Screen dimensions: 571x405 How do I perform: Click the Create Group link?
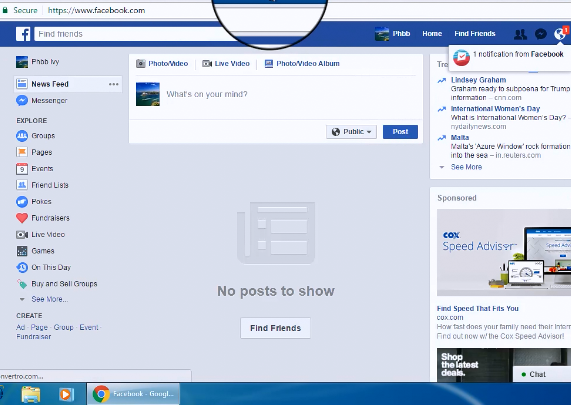[x=63, y=327]
